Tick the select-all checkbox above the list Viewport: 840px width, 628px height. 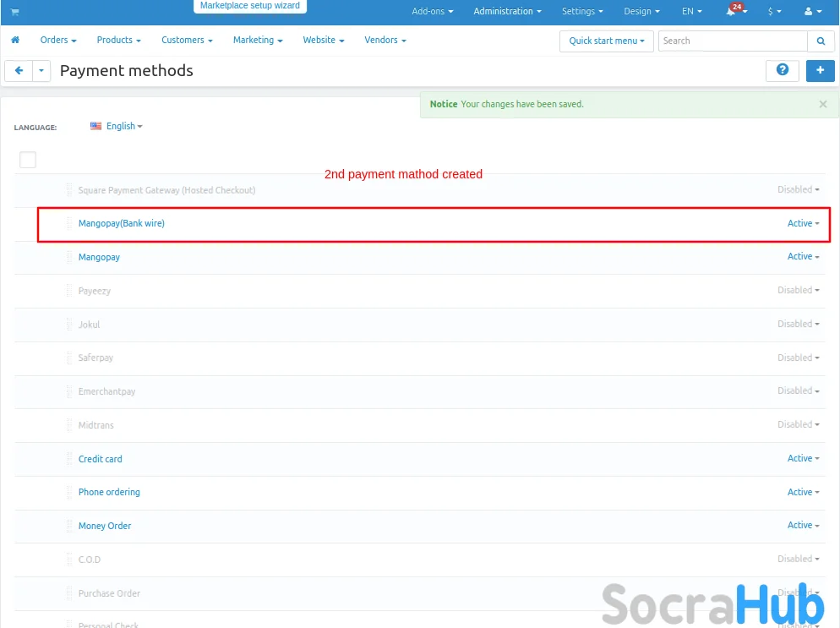pyautogui.click(x=28, y=159)
